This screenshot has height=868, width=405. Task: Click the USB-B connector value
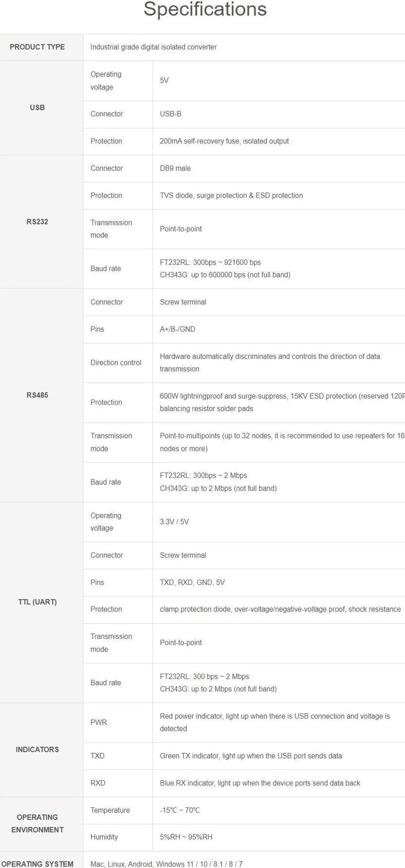[170, 114]
